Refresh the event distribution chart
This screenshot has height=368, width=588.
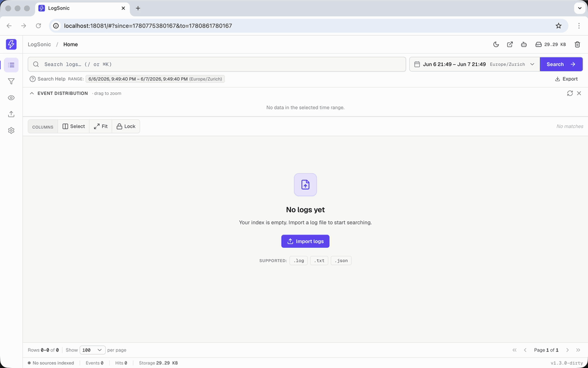(x=570, y=93)
